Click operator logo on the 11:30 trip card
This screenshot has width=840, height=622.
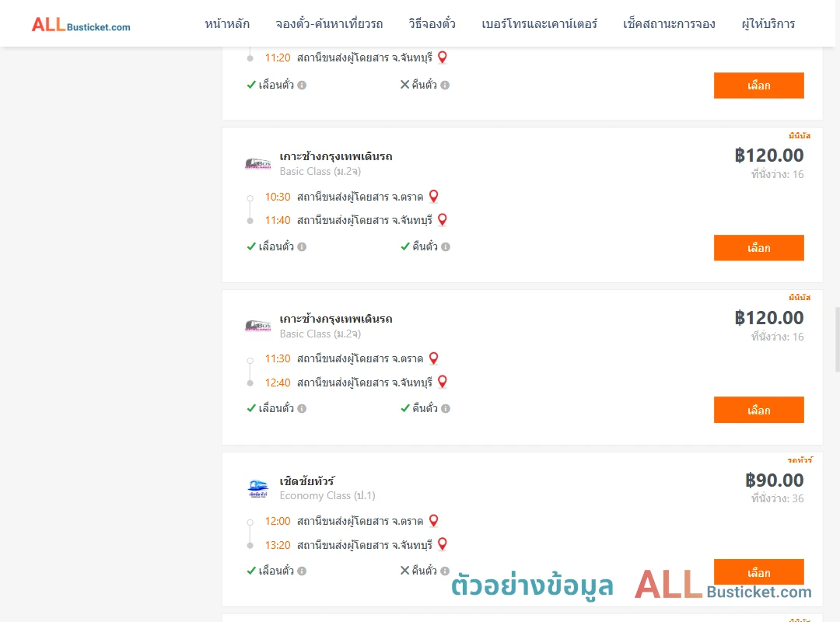pyautogui.click(x=257, y=326)
